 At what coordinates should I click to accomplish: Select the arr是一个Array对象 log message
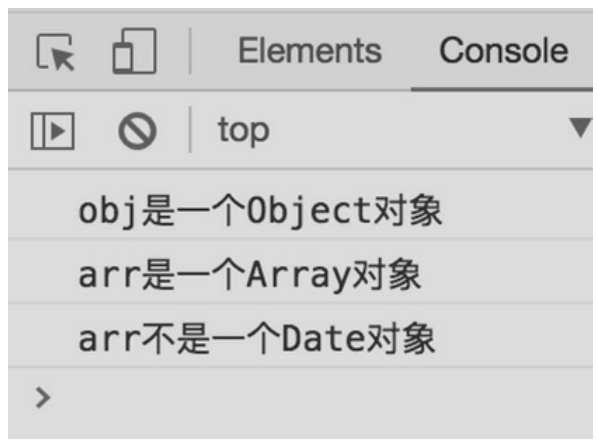[250, 275]
